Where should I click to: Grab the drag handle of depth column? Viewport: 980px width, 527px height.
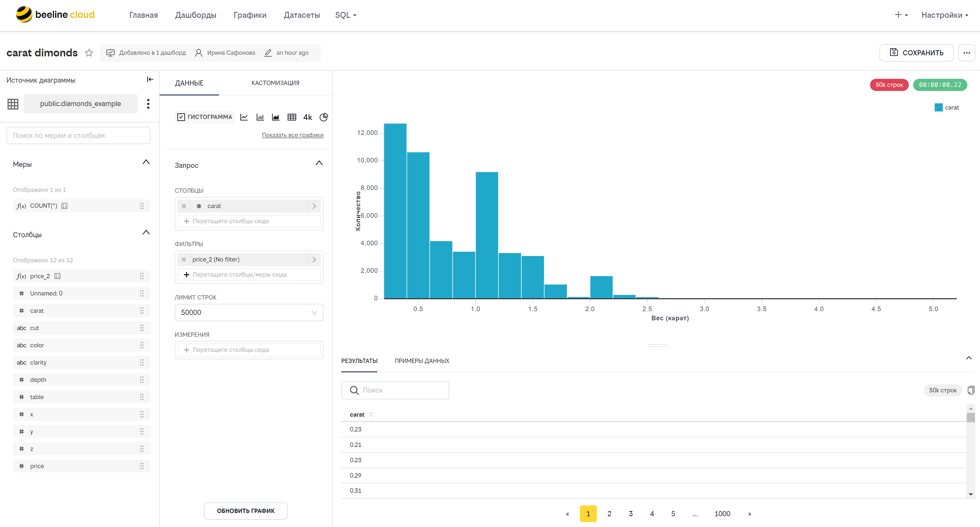tap(142, 380)
